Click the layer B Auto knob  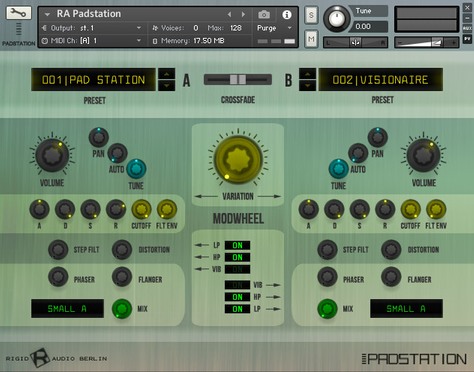point(358,153)
